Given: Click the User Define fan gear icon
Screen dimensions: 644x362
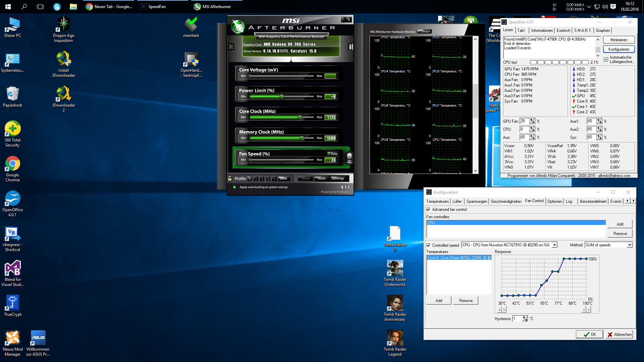Looking at the screenshot, I should click(349, 157).
